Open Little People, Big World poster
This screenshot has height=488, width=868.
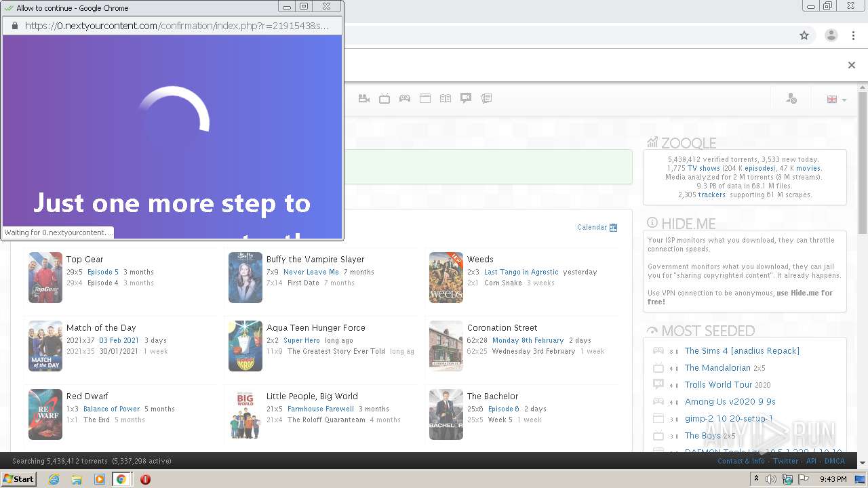point(245,414)
